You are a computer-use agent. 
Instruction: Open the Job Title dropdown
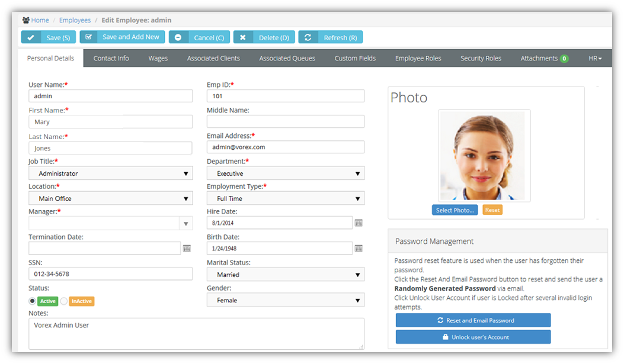point(111,173)
